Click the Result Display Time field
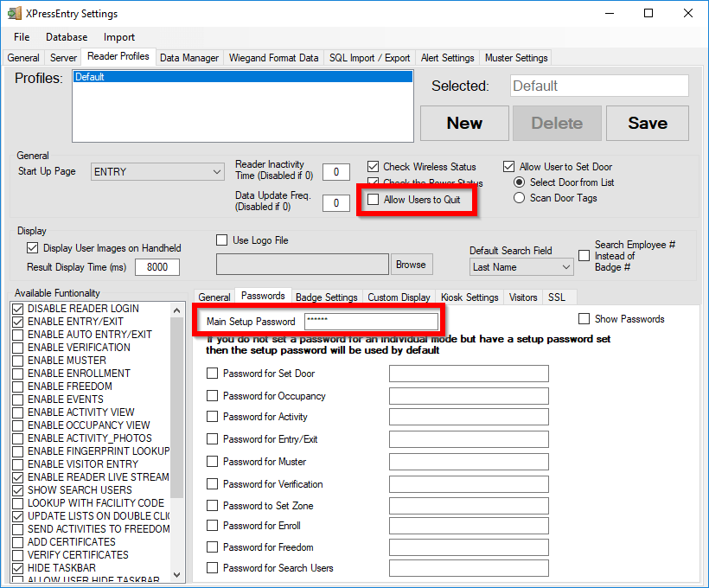The width and height of the screenshot is (709, 588). [156, 267]
